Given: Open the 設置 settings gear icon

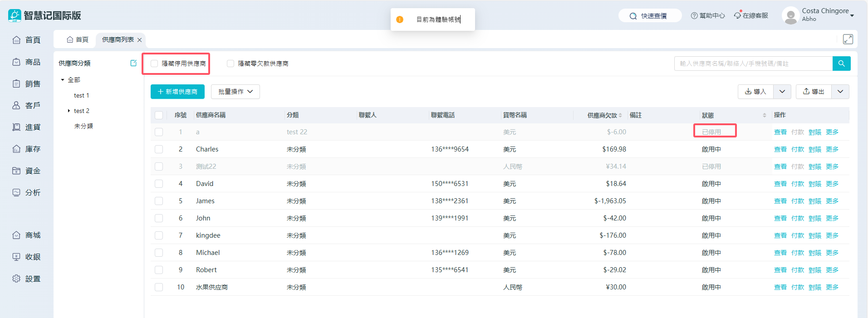Looking at the screenshot, I should click(x=16, y=279).
